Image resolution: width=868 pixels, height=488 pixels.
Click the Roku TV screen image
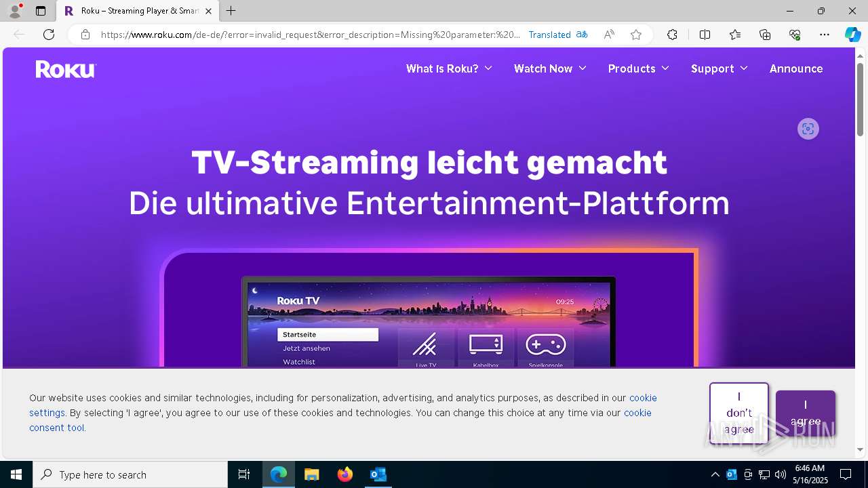coord(429,322)
